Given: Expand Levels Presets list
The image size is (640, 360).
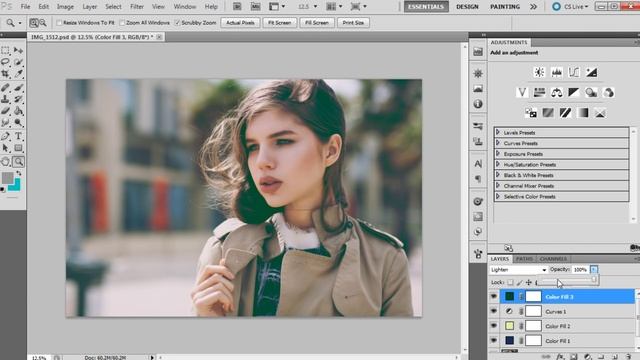Looking at the screenshot, I should pyautogui.click(x=498, y=132).
